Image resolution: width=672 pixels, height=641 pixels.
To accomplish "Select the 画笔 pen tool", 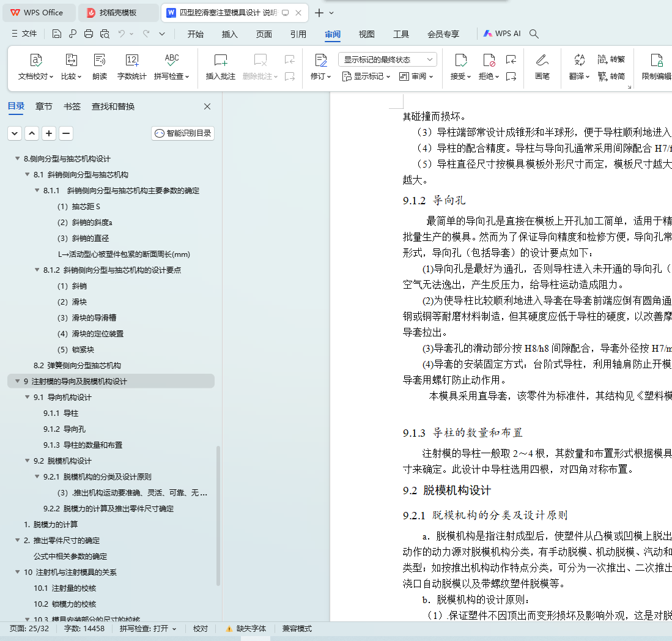I will 542,67.
